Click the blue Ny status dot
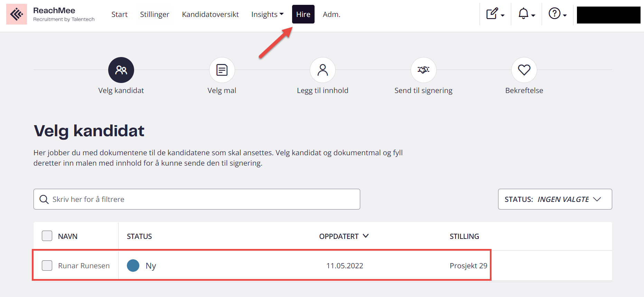 tap(133, 266)
